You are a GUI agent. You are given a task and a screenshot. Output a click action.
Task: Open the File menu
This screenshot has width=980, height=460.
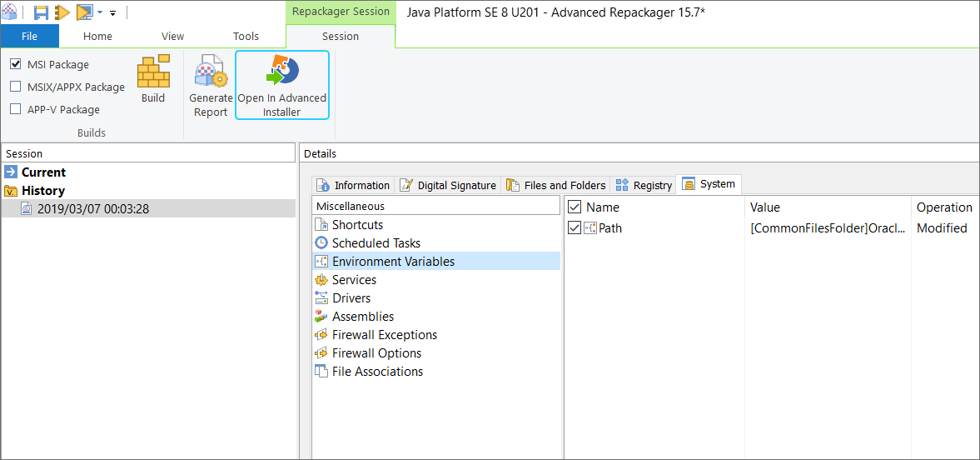[29, 37]
